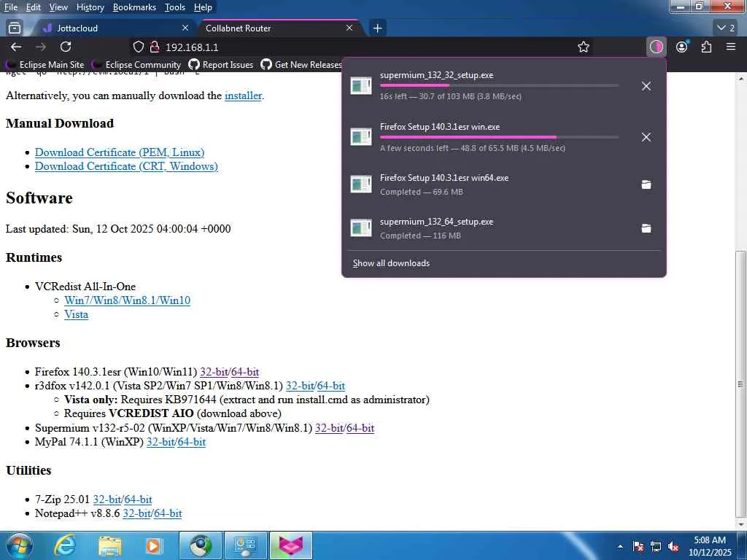Open the Firefox View icon left of tabs
Viewport: 747px width, 560px height.
(15, 28)
